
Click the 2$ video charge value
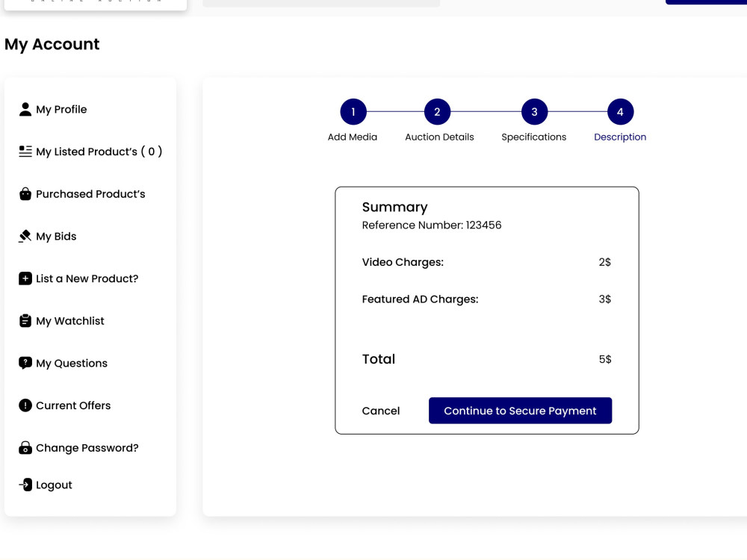point(604,262)
